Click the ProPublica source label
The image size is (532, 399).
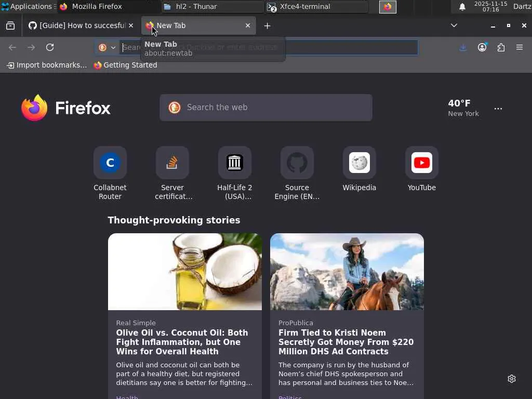(296, 323)
